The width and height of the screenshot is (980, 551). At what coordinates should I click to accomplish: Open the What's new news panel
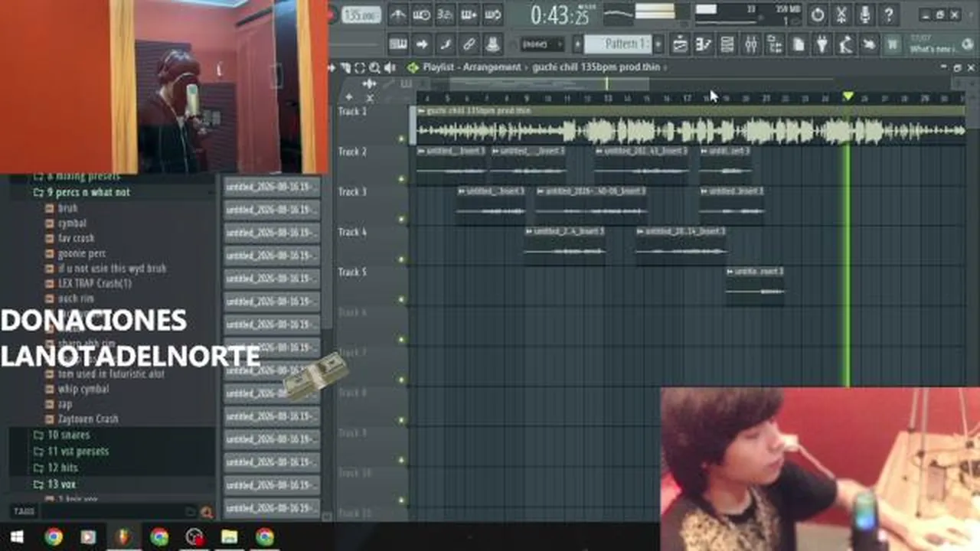point(940,44)
